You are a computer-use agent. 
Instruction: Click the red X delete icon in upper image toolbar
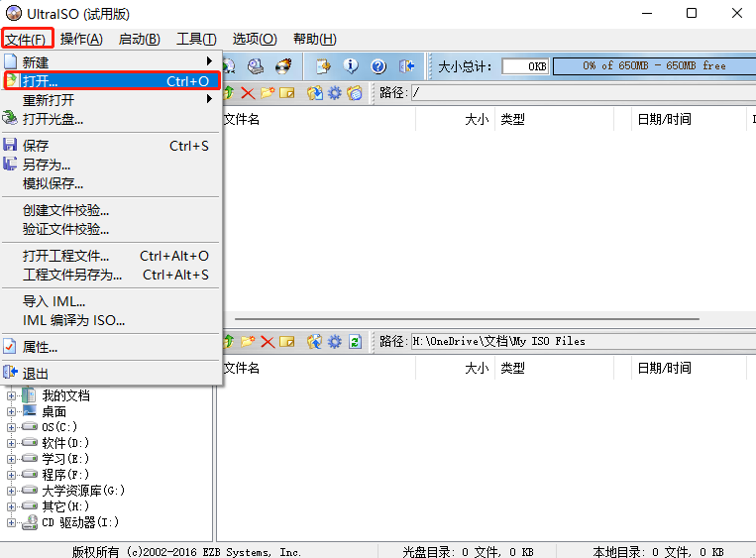[248, 92]
